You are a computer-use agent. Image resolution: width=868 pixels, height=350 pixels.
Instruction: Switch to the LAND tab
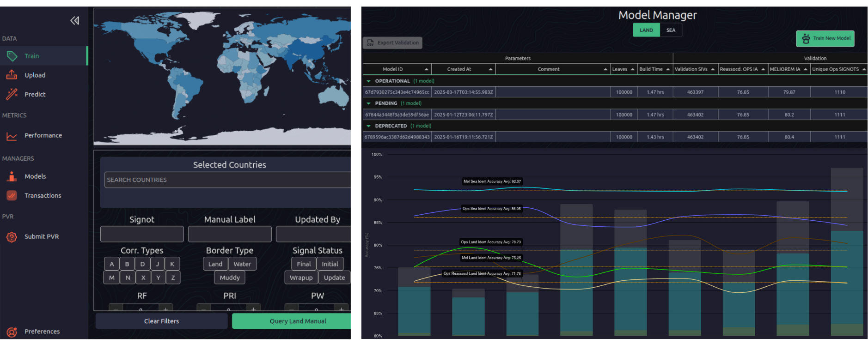pos(646,30)
